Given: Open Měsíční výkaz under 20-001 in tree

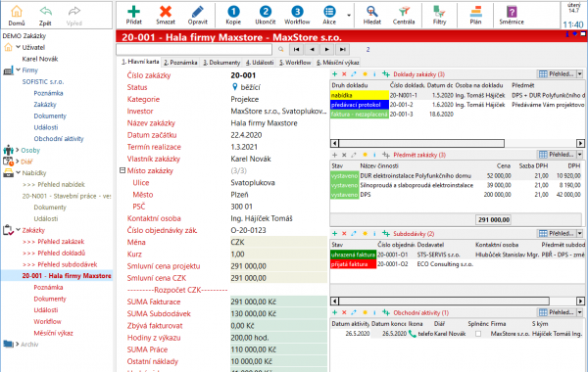Looking at the screenshot, I should (x=53, y=333).
